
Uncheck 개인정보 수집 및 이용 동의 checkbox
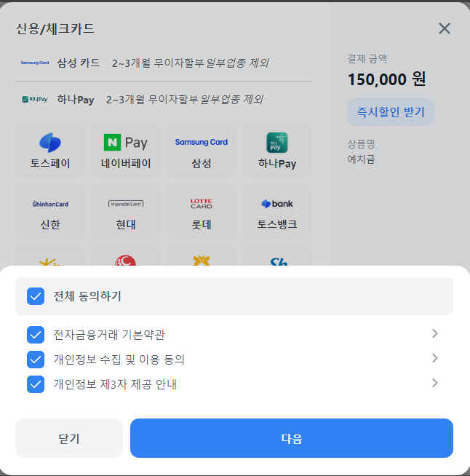coord(36,360)
